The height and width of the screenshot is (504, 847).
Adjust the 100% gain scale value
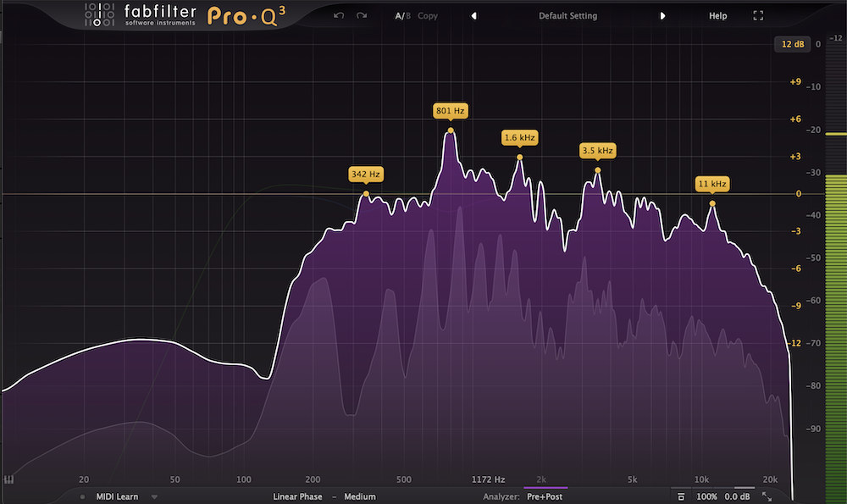(706, 497)
